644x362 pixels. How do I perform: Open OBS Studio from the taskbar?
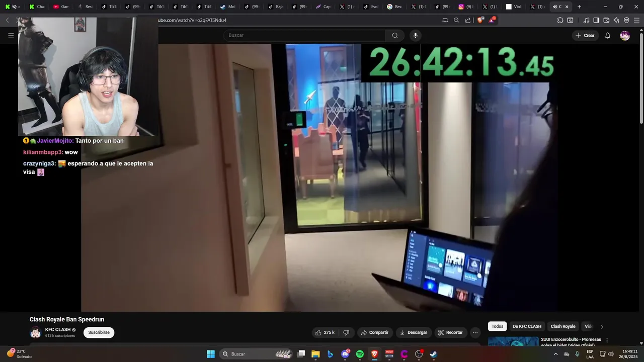[419, 354]
